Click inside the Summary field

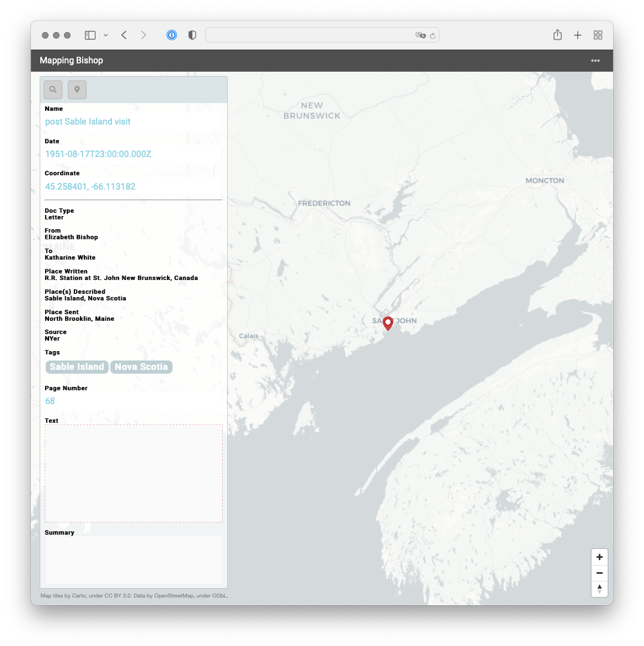pyautogui.click(x=133, y=560)
